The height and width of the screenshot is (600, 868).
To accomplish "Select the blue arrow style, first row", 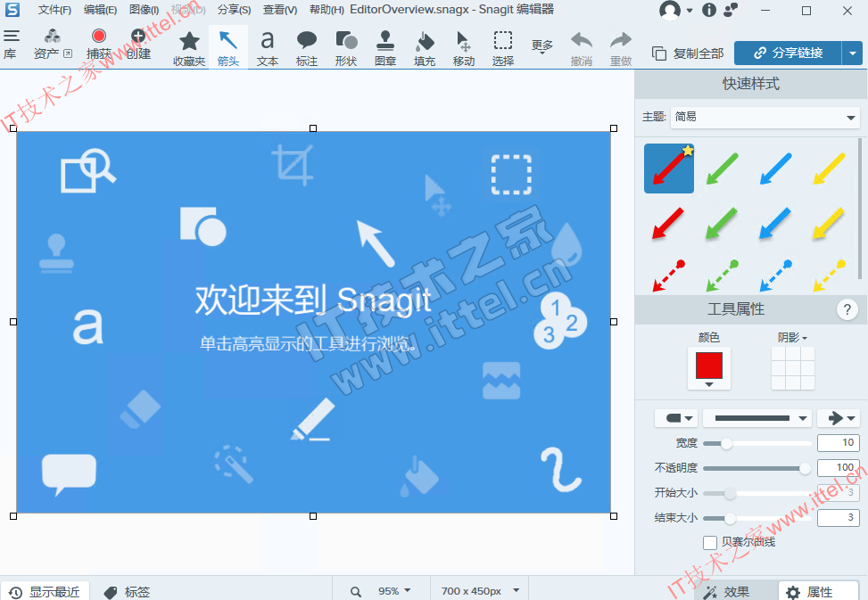I will [x=776, y=168].
